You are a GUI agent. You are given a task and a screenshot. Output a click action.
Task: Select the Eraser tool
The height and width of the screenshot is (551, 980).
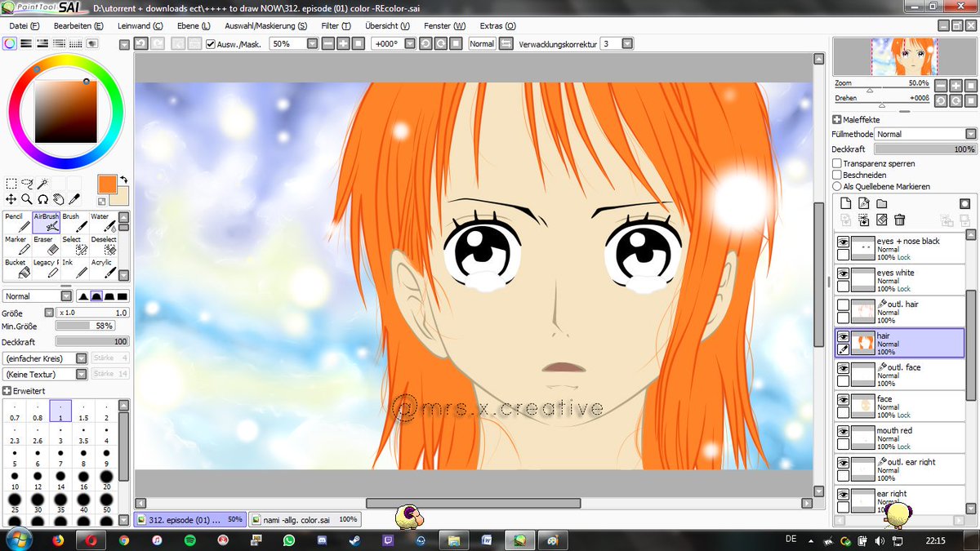[46, 245]
